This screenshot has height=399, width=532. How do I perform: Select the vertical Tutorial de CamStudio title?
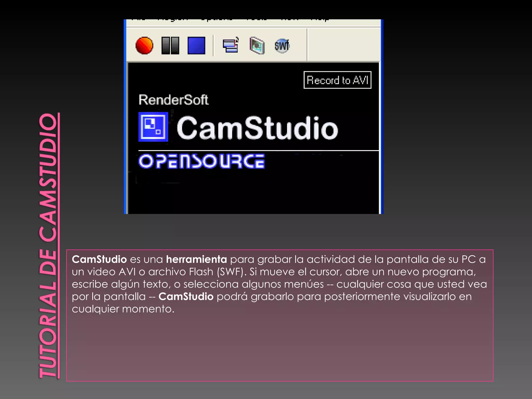[x=49, y=245]
